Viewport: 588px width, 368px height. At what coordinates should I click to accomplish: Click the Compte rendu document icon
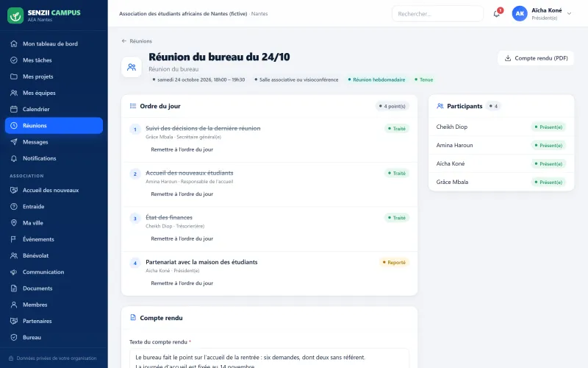click(x=133, y=318)
